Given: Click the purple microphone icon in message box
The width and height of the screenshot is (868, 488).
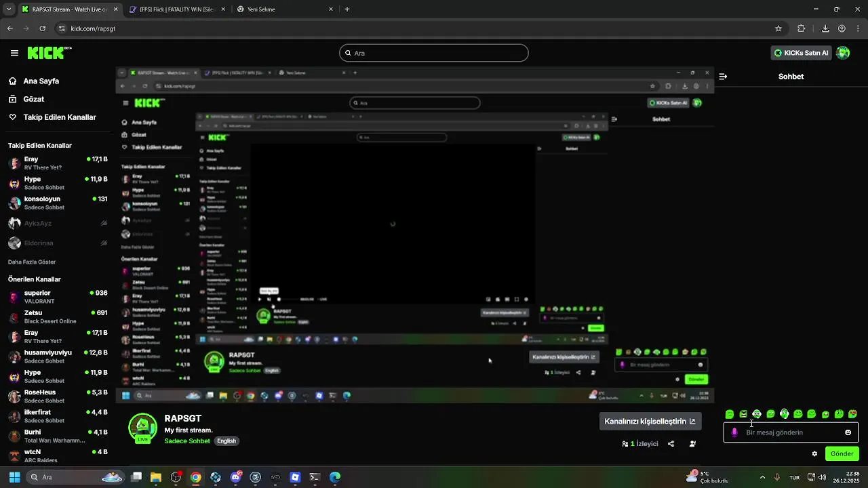Looking at the screenshot, I should pos(734,432).
